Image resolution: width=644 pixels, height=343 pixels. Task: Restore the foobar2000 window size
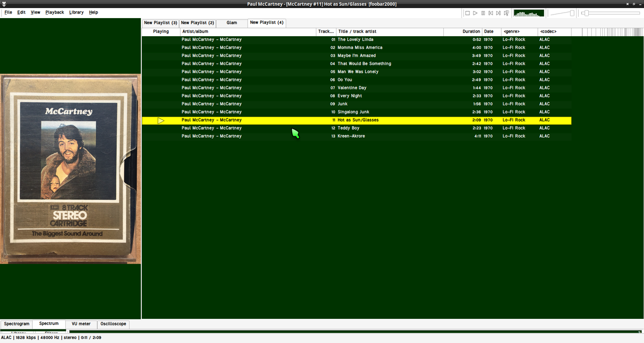[633, 4]
